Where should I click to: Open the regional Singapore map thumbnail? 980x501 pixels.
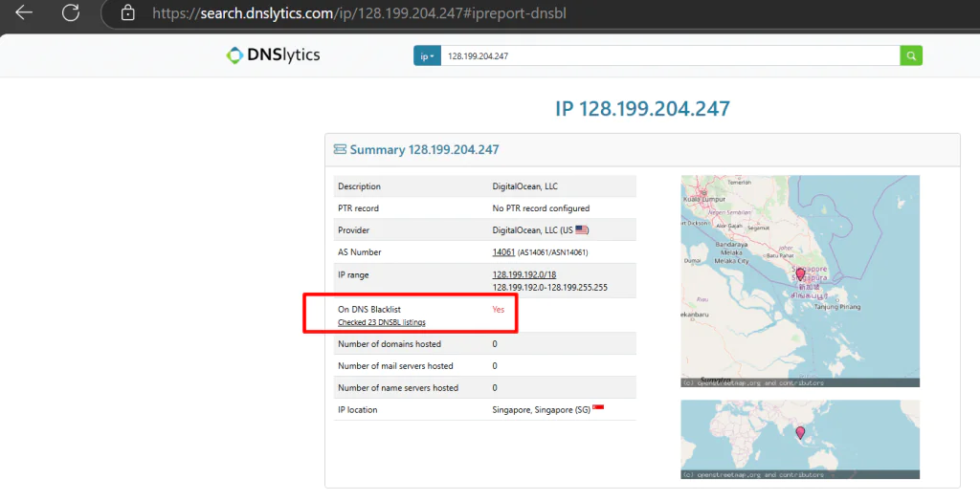tap(800, 281)
